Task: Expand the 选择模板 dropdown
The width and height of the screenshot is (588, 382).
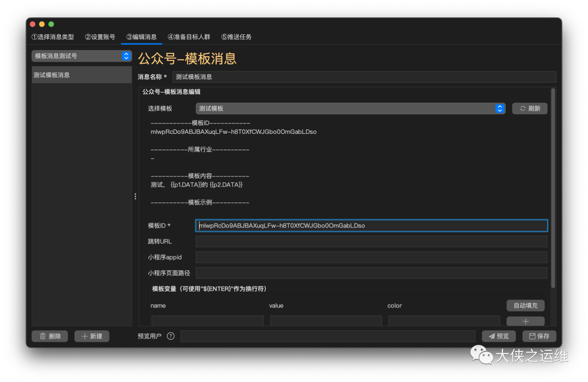Action: pos(350,108)
